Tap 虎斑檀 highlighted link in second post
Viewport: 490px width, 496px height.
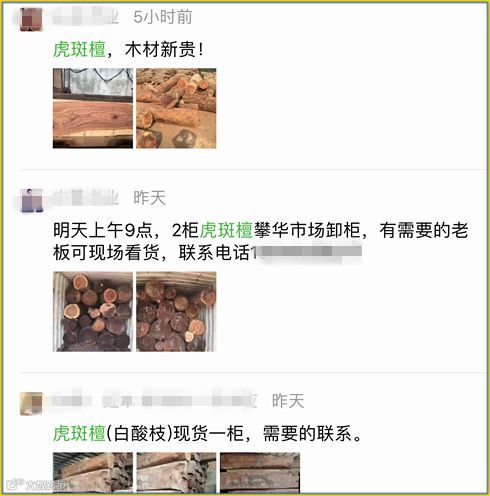pyautogui.click(x=226, y=230)
